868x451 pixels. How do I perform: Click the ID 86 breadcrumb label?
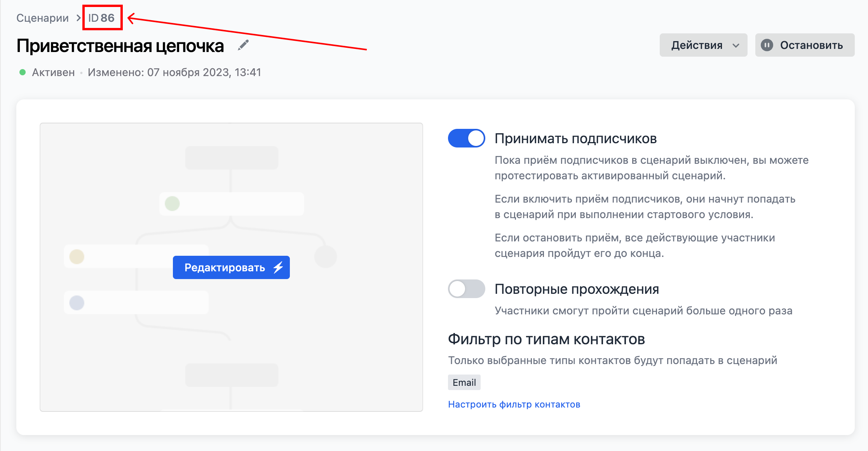(x=102, y=17)
